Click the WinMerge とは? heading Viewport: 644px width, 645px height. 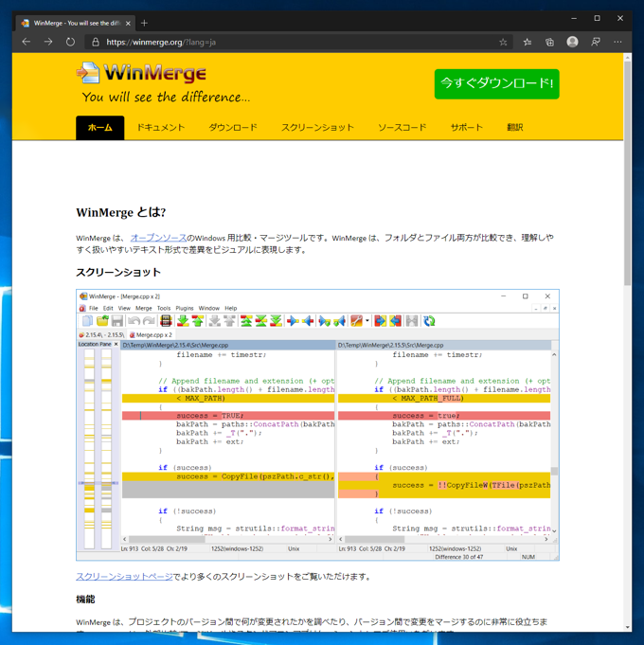pyautogui.click(x=121, y=212)
